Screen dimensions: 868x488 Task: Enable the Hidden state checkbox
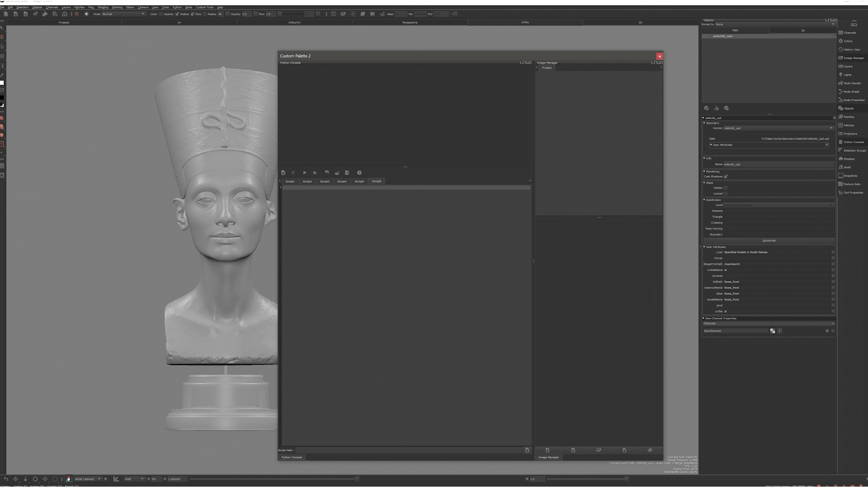[x=726, y=188]
